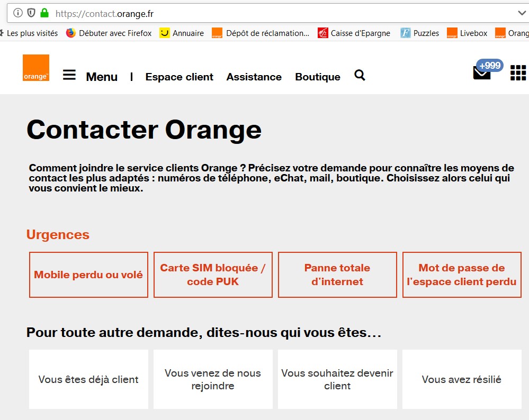Screen dimensions: 529x420
Task: Open the Livebox bookmark
Action: (467, 33)
